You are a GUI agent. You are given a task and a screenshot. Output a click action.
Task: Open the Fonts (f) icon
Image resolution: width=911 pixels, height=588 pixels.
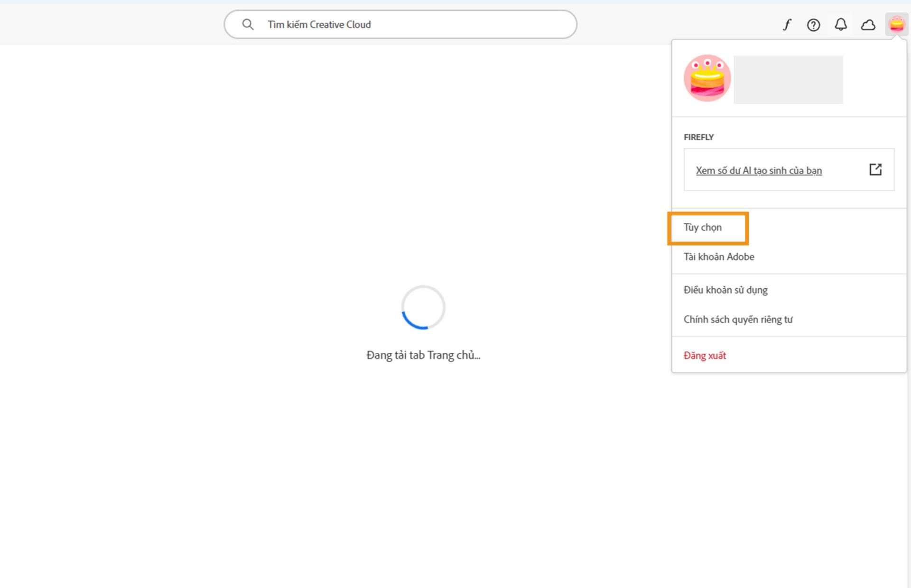[787, 25]
